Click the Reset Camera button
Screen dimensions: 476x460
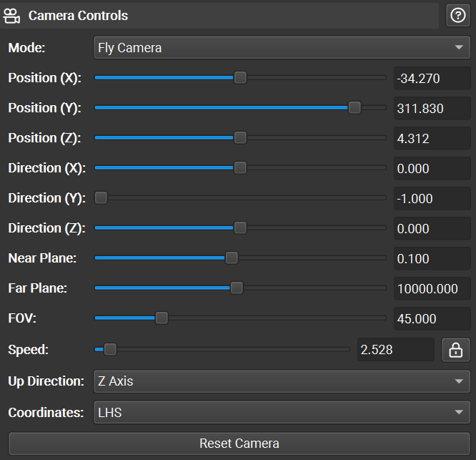[x=239, y=444]
